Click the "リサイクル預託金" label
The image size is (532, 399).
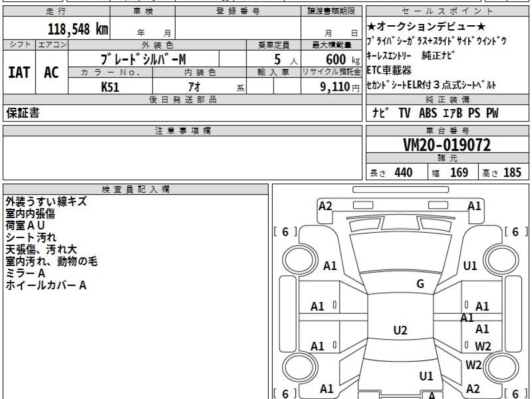[x=331, y=72]
